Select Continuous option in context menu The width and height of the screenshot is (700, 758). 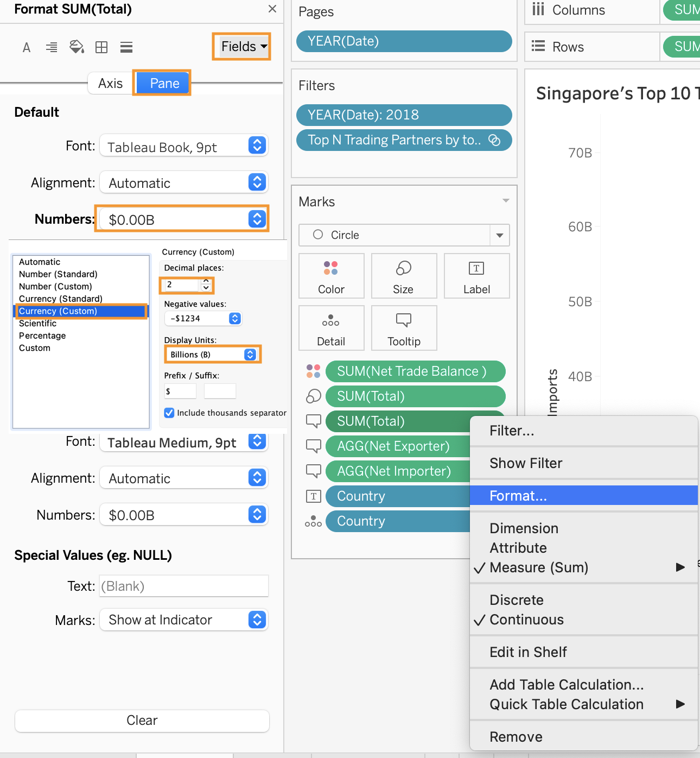point(526,620)
